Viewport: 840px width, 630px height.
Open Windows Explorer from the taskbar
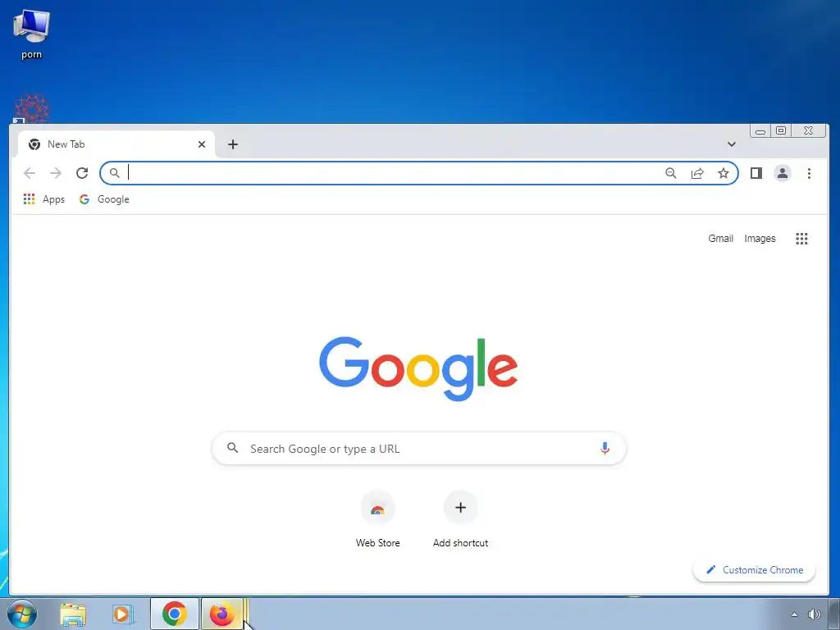point(73,614)
